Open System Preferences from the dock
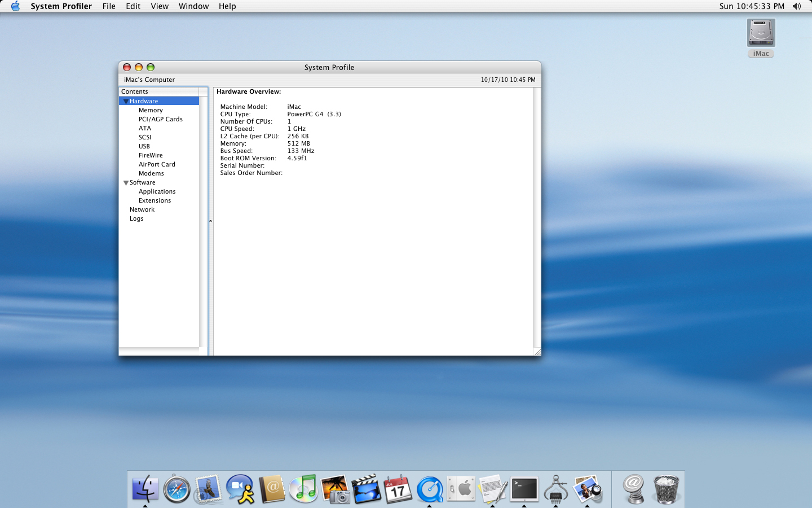 [461, 489]
